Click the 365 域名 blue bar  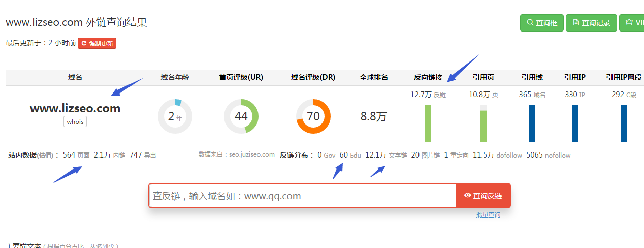click(x=532, y=123)
